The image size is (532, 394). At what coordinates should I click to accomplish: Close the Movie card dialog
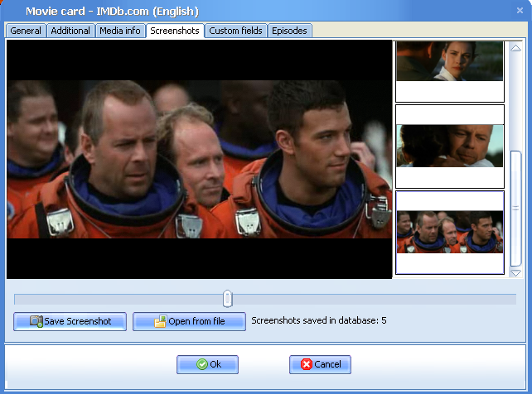click(520, 11)
